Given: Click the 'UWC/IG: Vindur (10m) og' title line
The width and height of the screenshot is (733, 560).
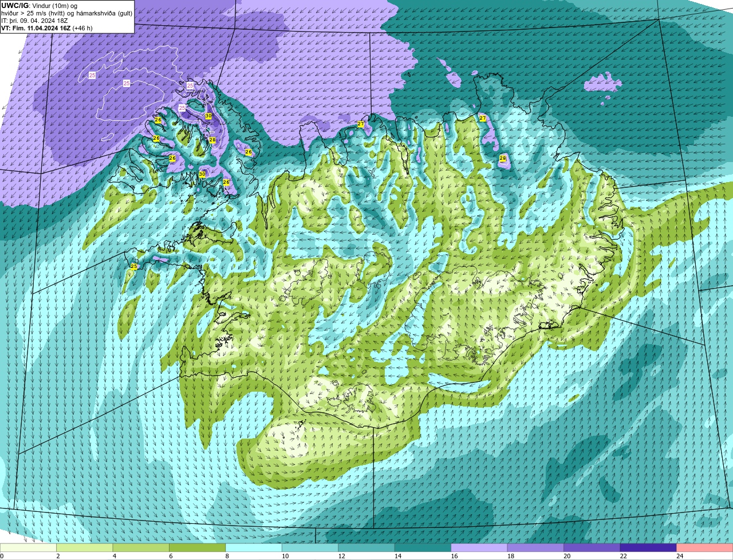Looking at the screenshot, I should point(39,5).
